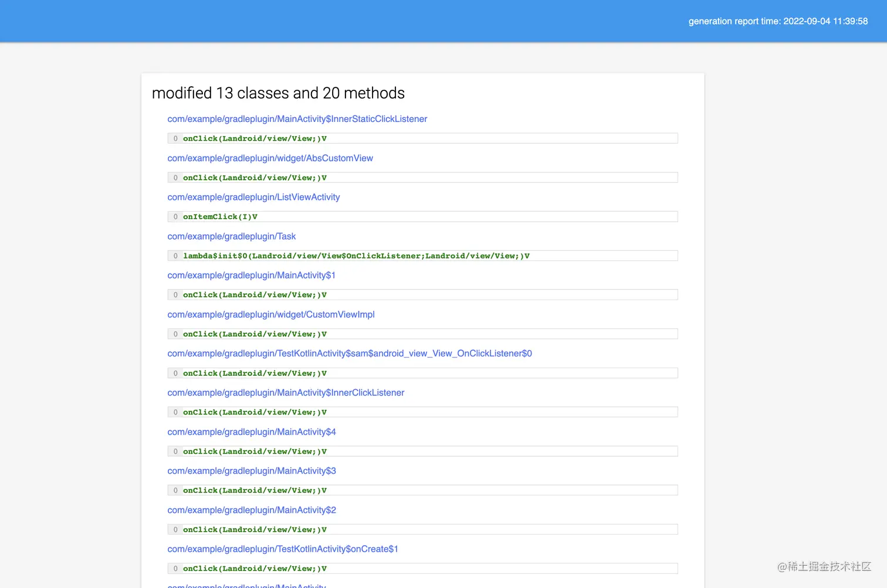Click the generation report time text
This screenshot has width=887, height=588.
(x=778, y=21)
